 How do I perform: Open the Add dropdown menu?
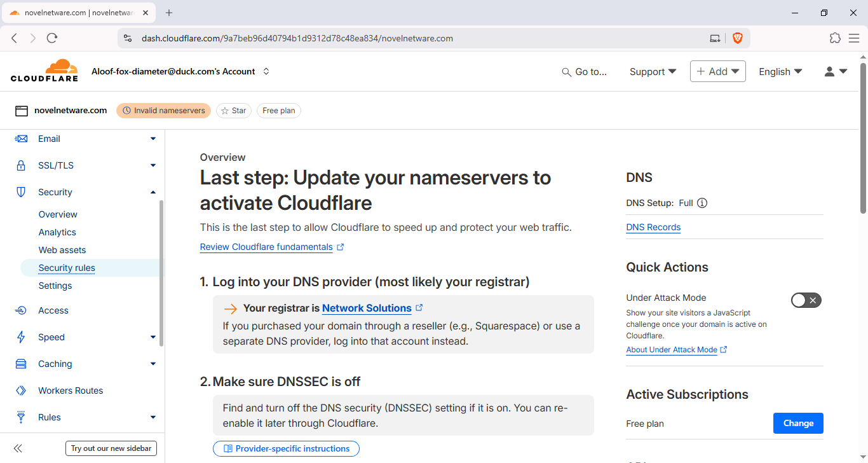(717, 72)
